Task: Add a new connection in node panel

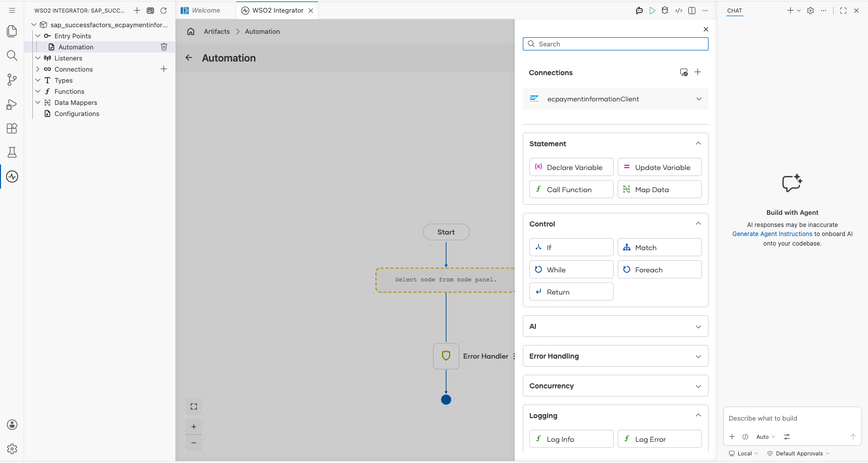Action: coord(697,72)
